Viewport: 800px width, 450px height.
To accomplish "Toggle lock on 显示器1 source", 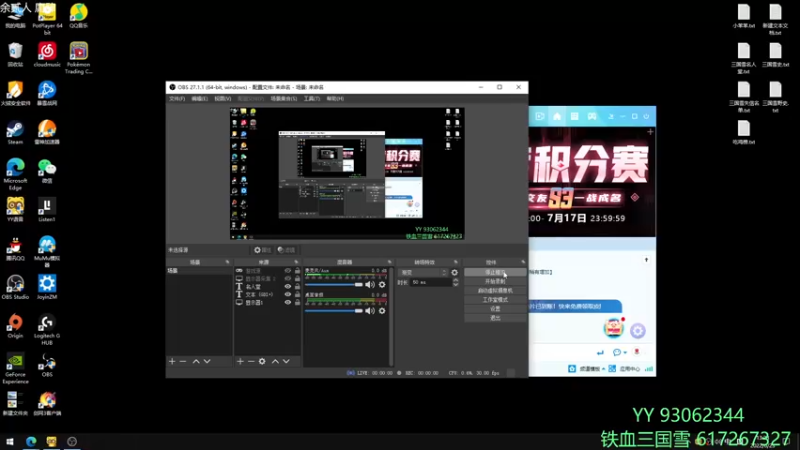I will 297,303.
